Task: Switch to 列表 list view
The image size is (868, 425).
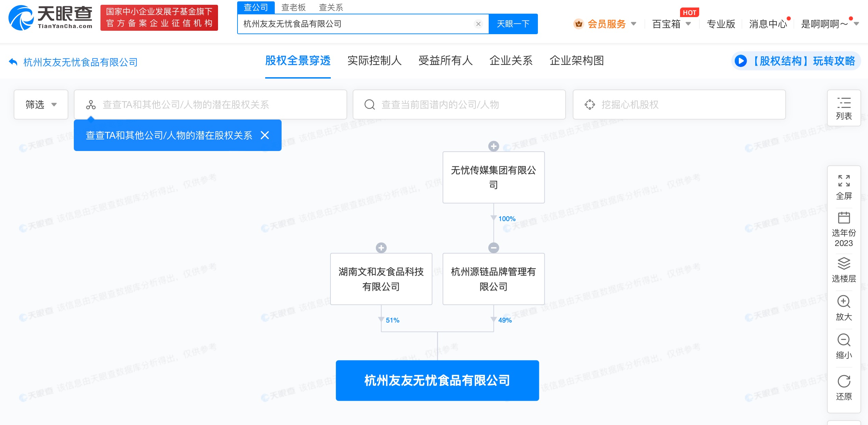Action: tap(844, 108)
